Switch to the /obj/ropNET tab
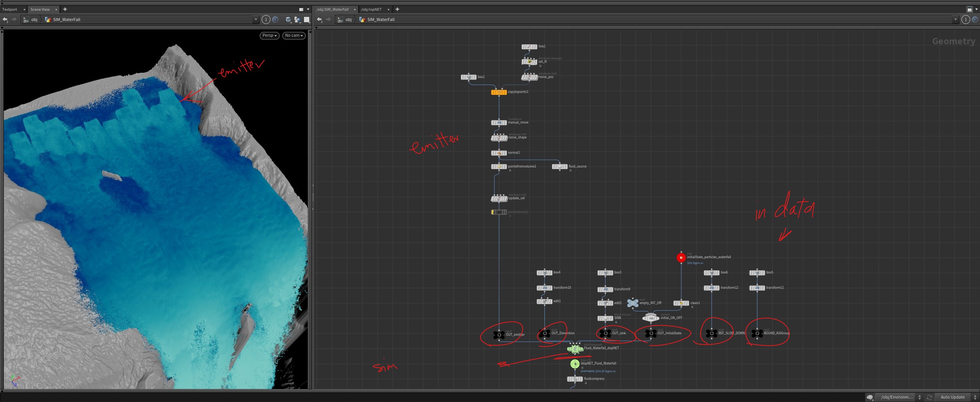980x402 pixels. pos(371,10)
